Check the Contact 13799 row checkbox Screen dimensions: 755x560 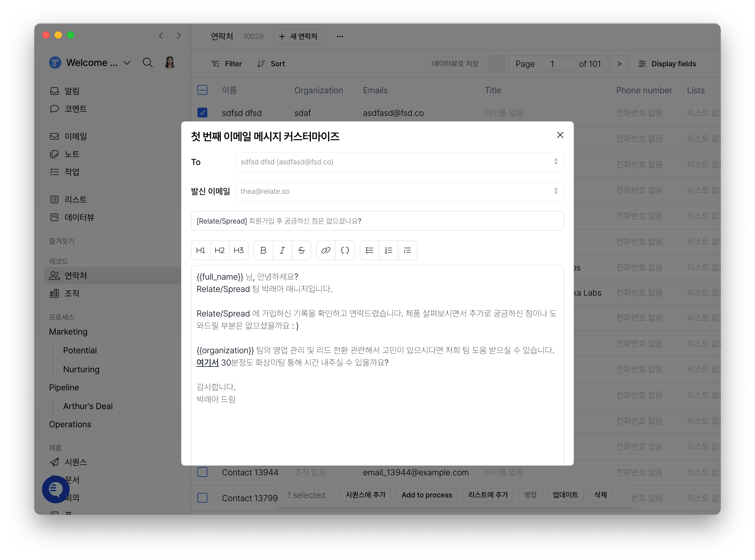click(202, 498)
